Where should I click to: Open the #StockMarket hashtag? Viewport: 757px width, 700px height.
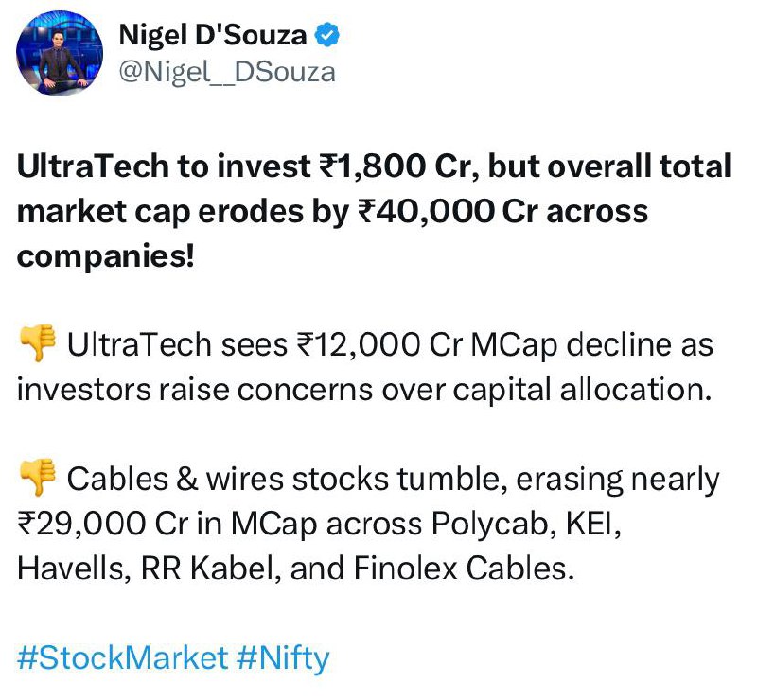click(x=122, y=658)
